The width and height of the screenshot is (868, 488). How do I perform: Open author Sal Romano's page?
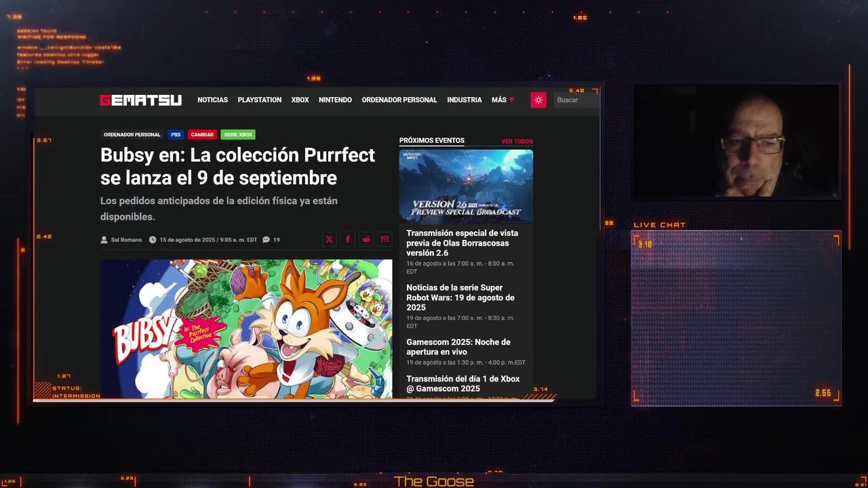[x=126, y=240]
